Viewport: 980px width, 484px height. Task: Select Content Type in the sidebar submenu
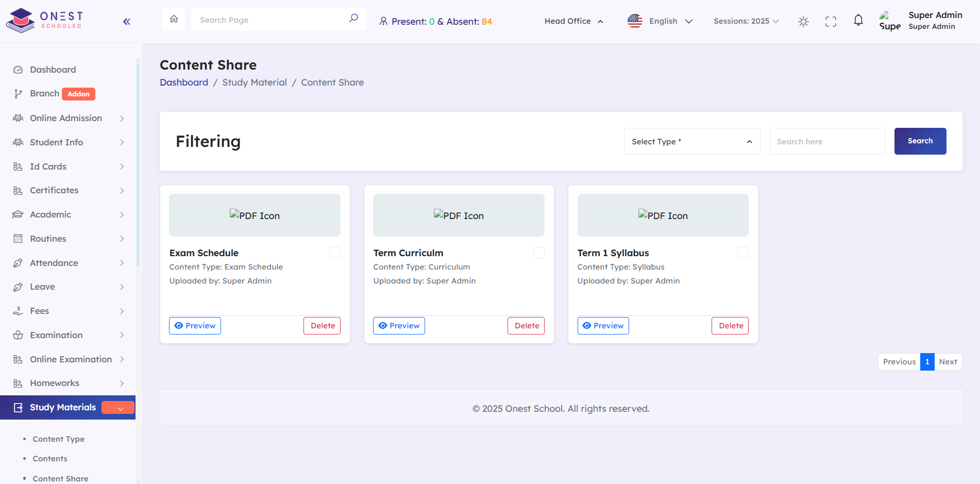coord(58,439)
